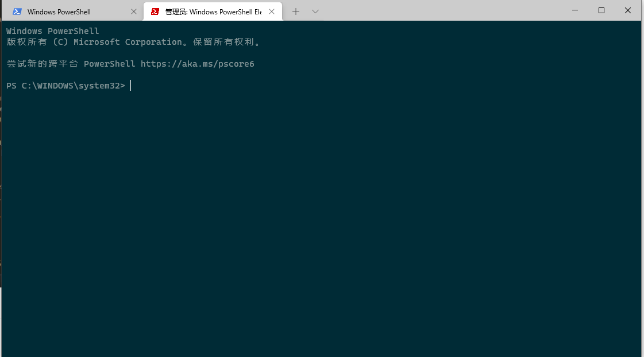This screenshot has height=357, width=644.
Task: Close the first Windows PowerShell tab
Action: click(x=133, y=11)
